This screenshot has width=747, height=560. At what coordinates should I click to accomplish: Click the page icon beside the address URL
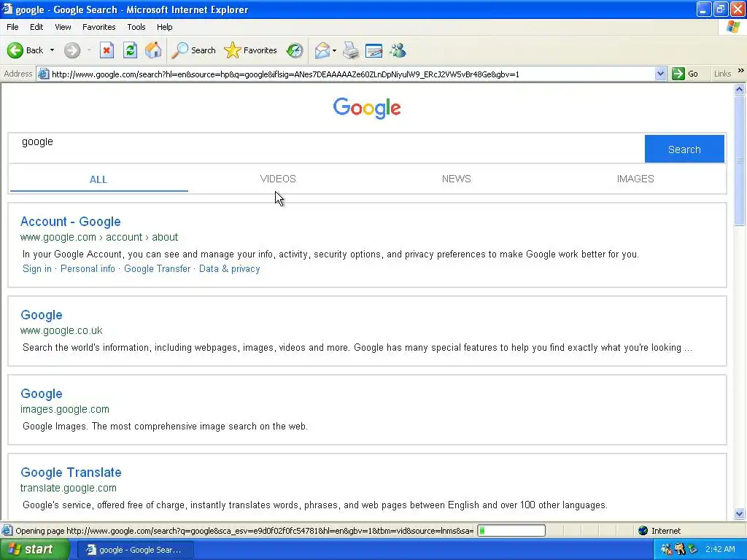tap(43, 74)
